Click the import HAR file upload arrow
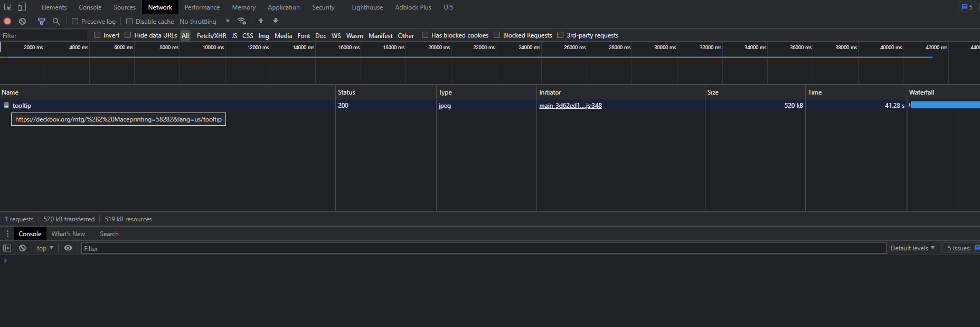 point(260,21)
